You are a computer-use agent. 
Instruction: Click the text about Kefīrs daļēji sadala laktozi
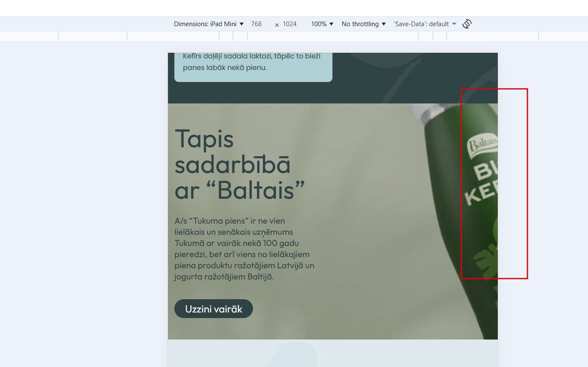252,62
